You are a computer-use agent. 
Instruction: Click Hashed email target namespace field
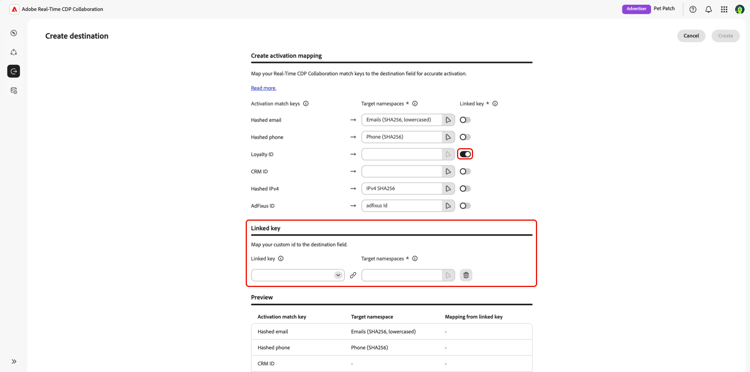402,120
